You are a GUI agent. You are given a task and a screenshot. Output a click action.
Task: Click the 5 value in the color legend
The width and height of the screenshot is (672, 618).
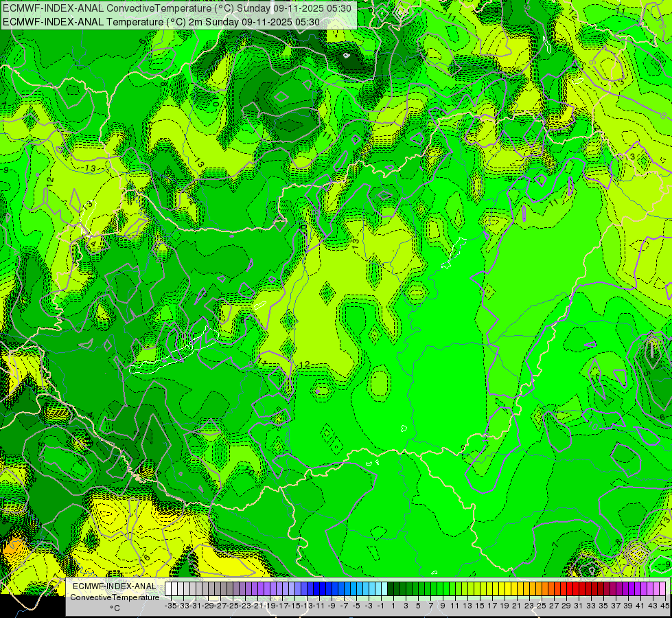pyautogui.click(x=418, y=606)
